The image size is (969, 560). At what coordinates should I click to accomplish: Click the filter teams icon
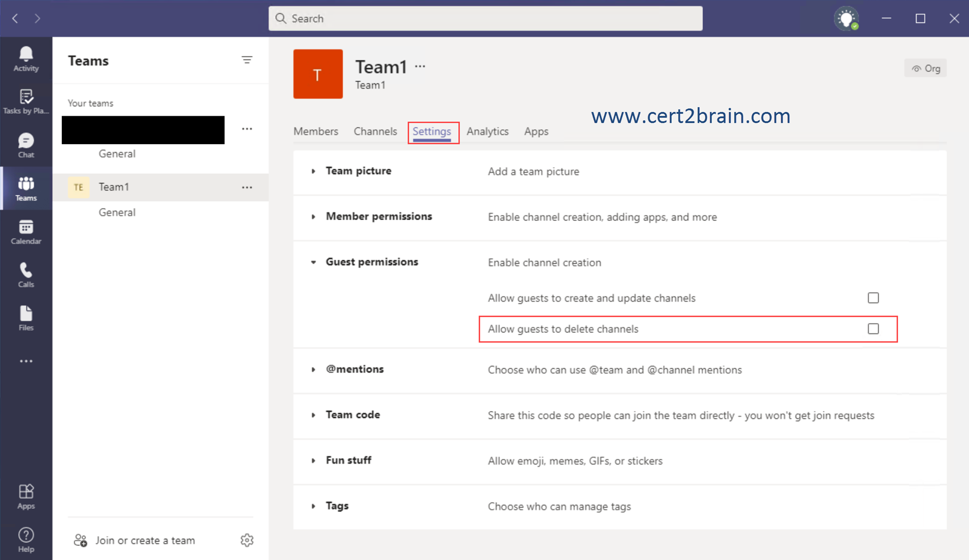click(247, 60)
